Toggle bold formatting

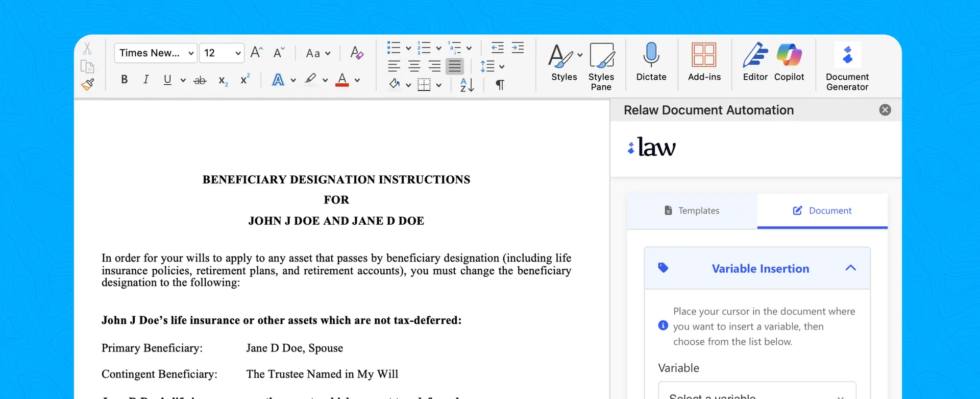124,80
